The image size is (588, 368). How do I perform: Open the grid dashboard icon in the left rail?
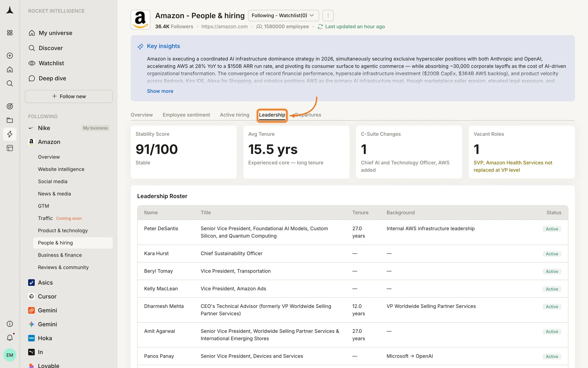click(10, 33)
